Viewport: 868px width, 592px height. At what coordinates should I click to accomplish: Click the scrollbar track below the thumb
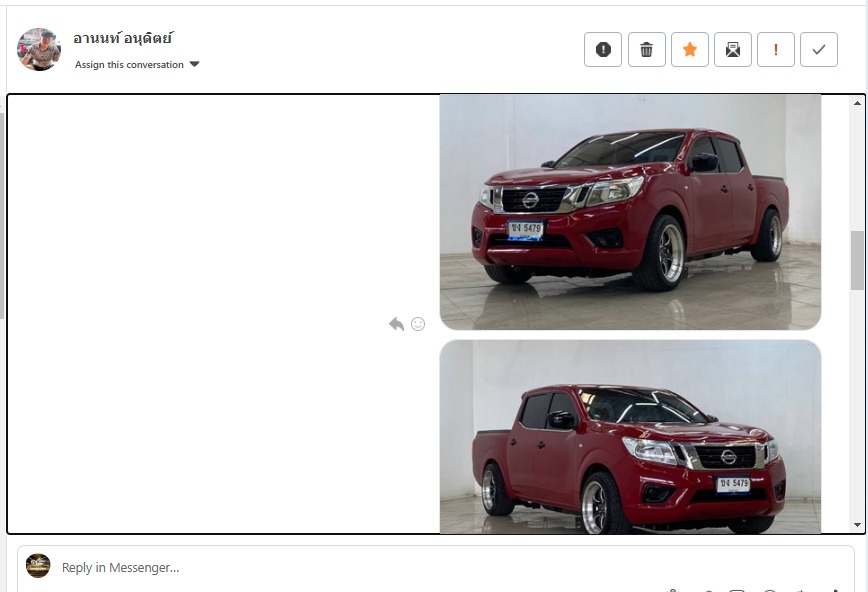(857, 404)
